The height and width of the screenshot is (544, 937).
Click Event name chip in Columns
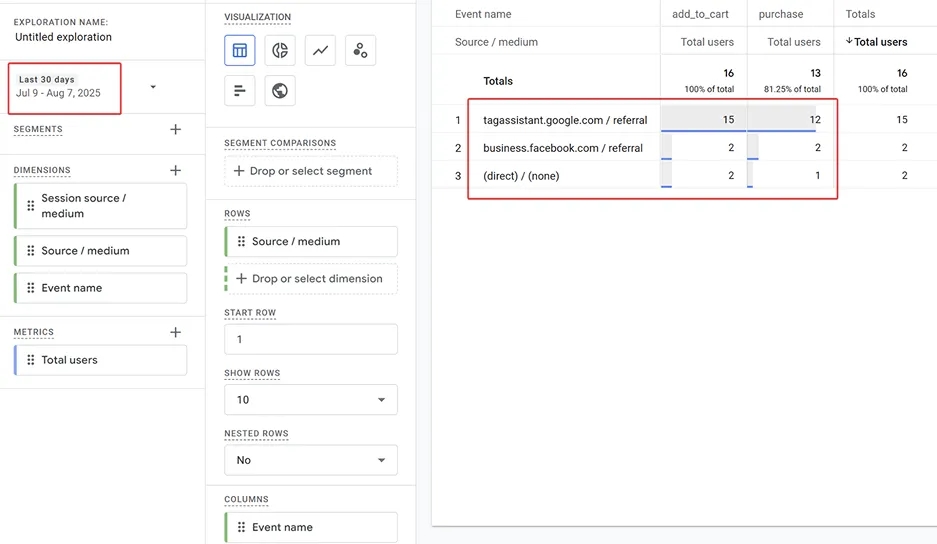click(x=311, y=527)
